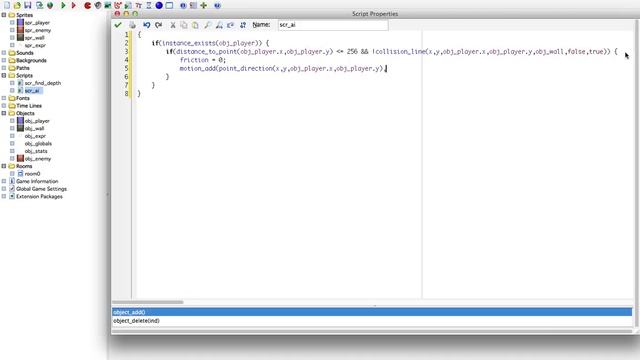Image resolution: width=640 pixels, height=360 pixels.
Task: Select spr_wall sprite
Action: pyautogui.click(x=34, y=38)
